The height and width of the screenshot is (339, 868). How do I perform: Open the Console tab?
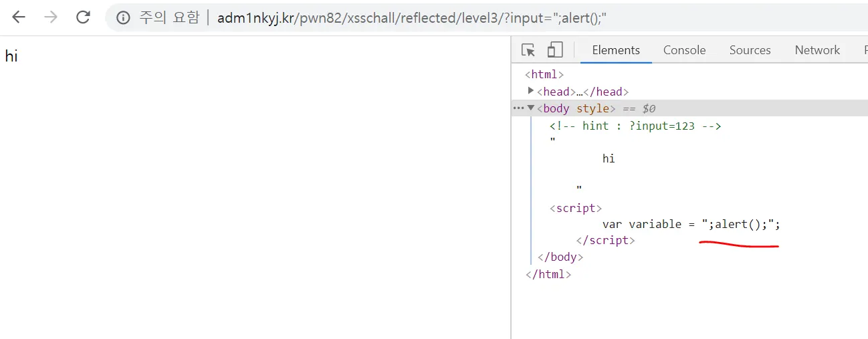pyautogui.click(x=684, y=50)
